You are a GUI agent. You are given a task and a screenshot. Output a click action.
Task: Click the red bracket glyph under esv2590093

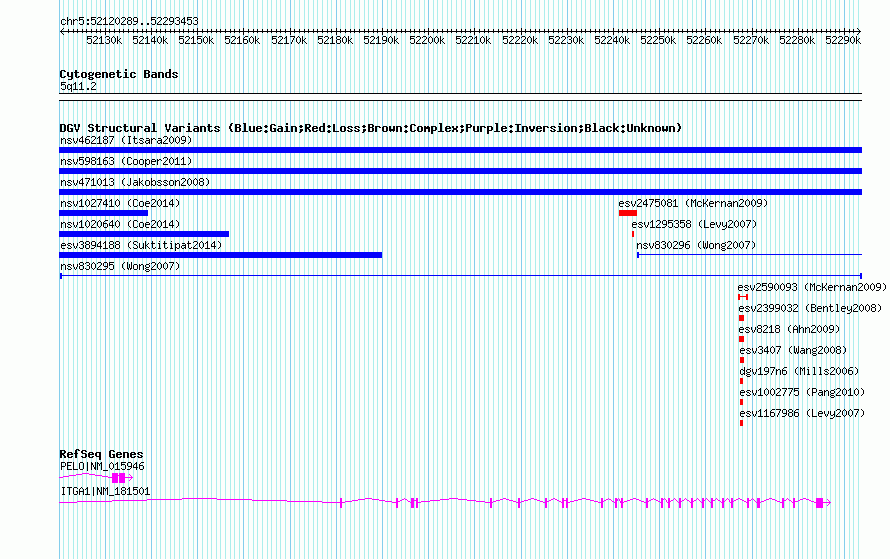[x=743, y=297]
